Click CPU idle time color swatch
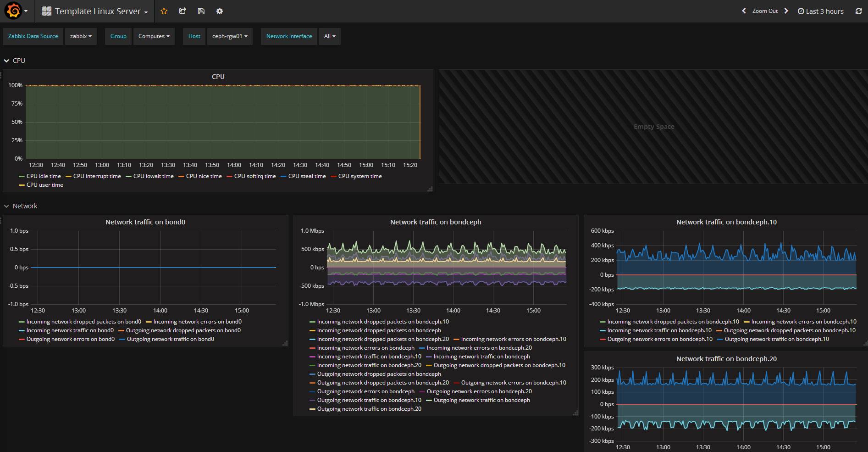This screenshot has width=868, height=452. (22, 176)
